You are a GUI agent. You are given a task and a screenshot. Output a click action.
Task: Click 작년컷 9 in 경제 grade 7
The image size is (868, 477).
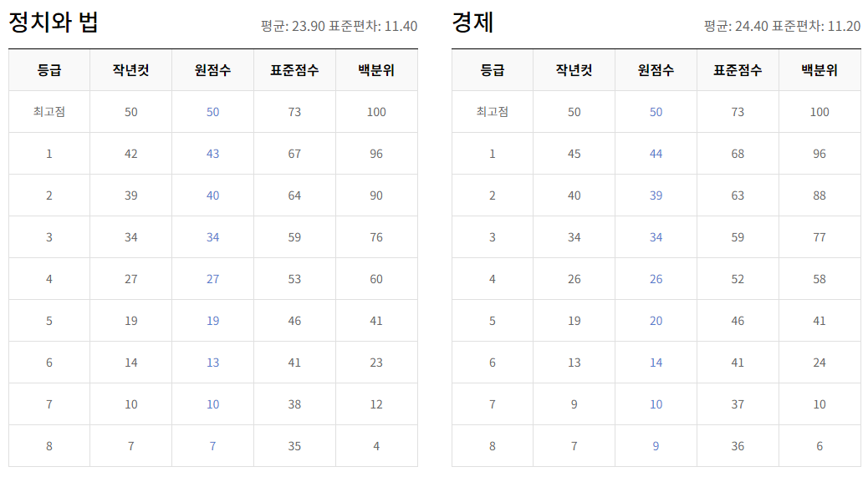point(574,404)
